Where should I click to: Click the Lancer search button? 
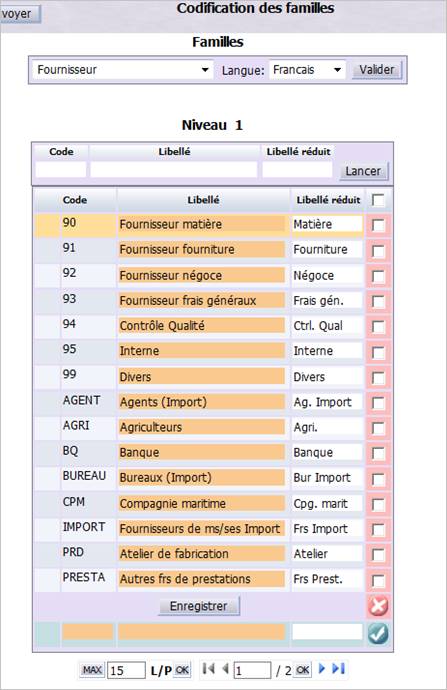click(x=363, y=171)
